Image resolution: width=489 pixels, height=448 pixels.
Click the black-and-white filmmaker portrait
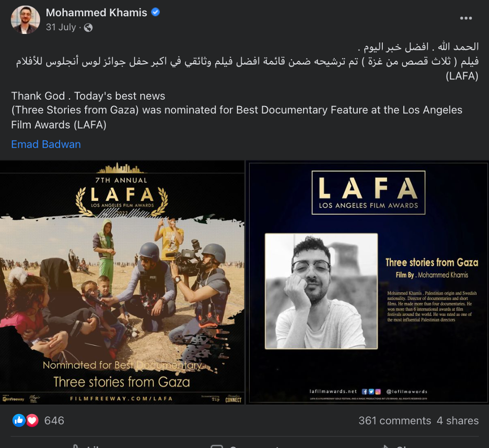click(321, 291)
